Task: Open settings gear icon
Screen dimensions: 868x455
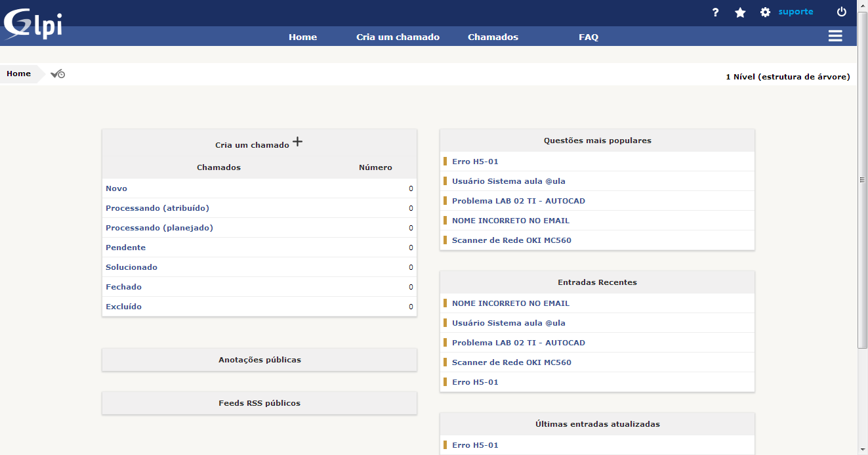Action: 765,12
